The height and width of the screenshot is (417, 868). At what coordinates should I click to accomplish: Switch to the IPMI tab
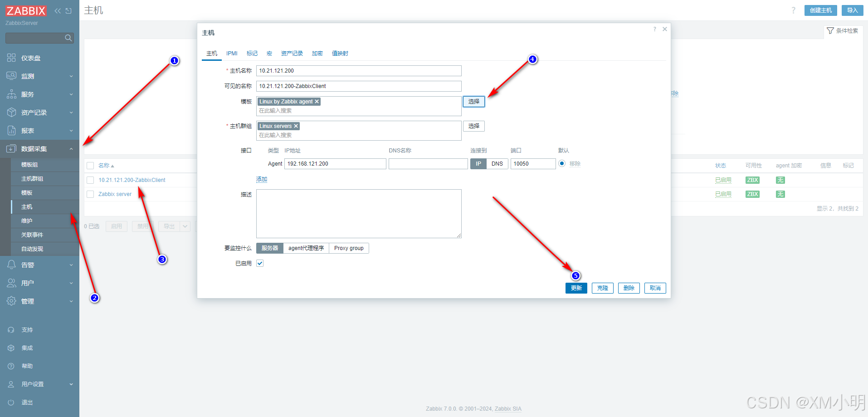pos(232,54)
